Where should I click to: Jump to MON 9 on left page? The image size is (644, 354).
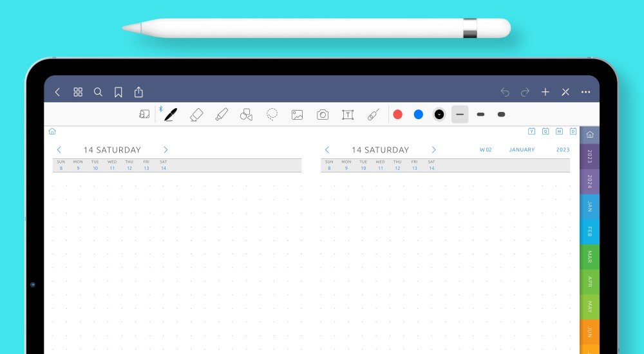click(78, 165)
